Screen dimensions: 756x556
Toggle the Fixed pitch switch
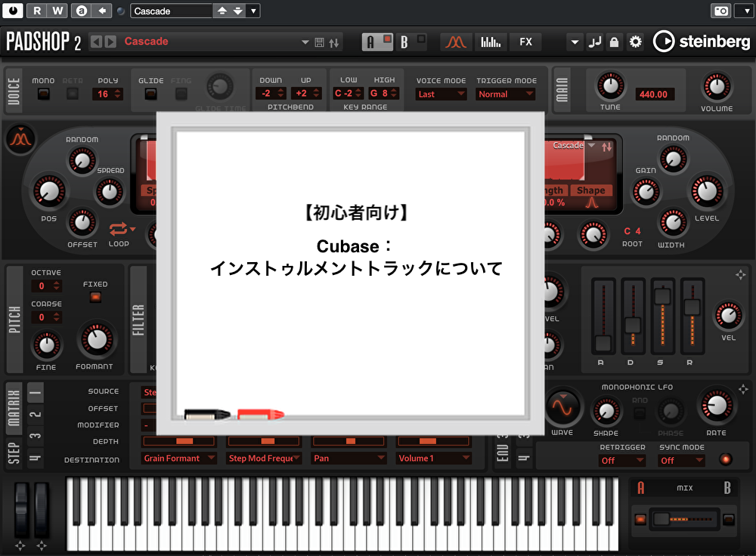95,298
